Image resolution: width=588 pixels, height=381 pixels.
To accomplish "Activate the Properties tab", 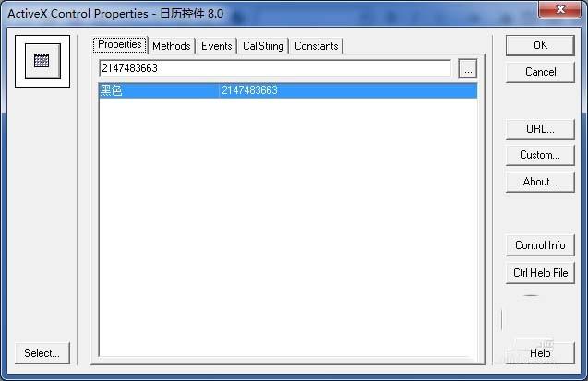I will coord(120,45).
